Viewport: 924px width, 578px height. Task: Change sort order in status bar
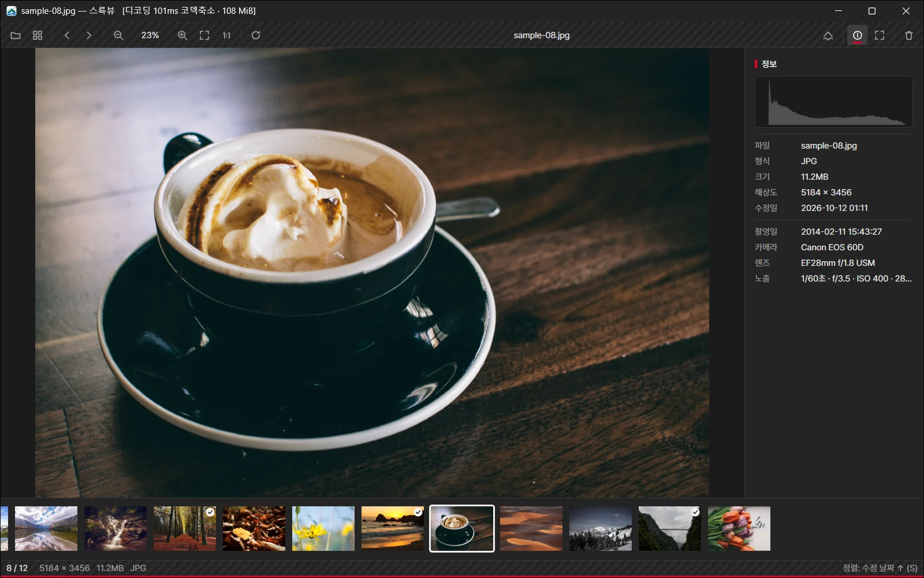tap(880, 568)
